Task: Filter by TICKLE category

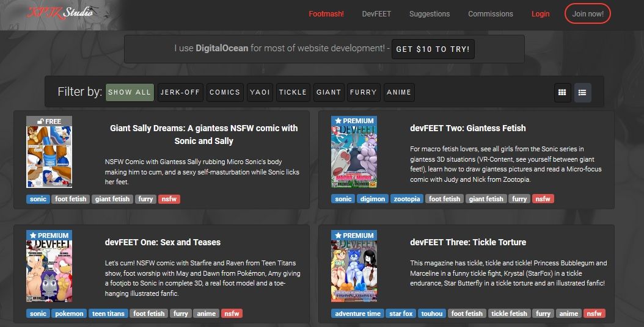Action: [x=293, y=92]
